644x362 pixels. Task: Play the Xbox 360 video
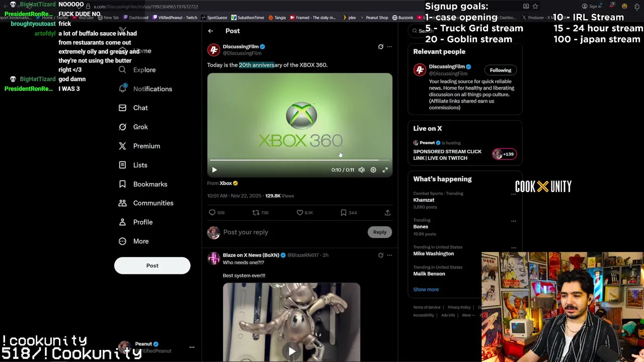(214, 170)
